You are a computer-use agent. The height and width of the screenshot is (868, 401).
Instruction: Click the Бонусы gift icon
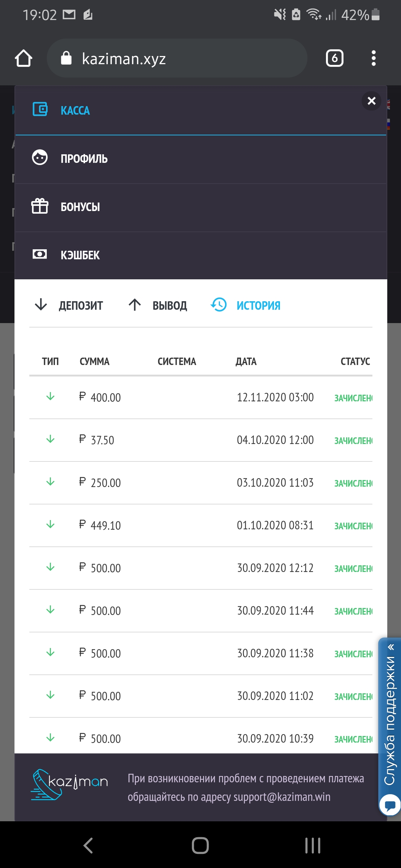pyautogui.click(x=40, y=206)
